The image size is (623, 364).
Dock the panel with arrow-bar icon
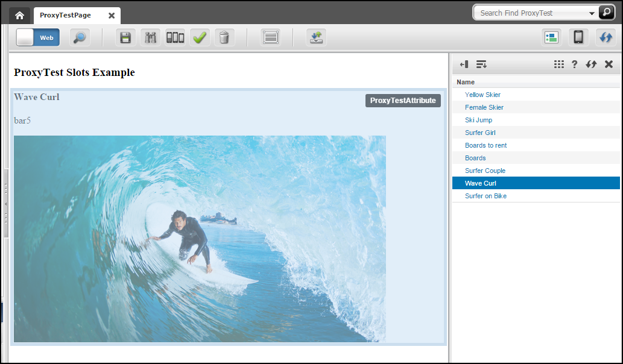point(464,64)
